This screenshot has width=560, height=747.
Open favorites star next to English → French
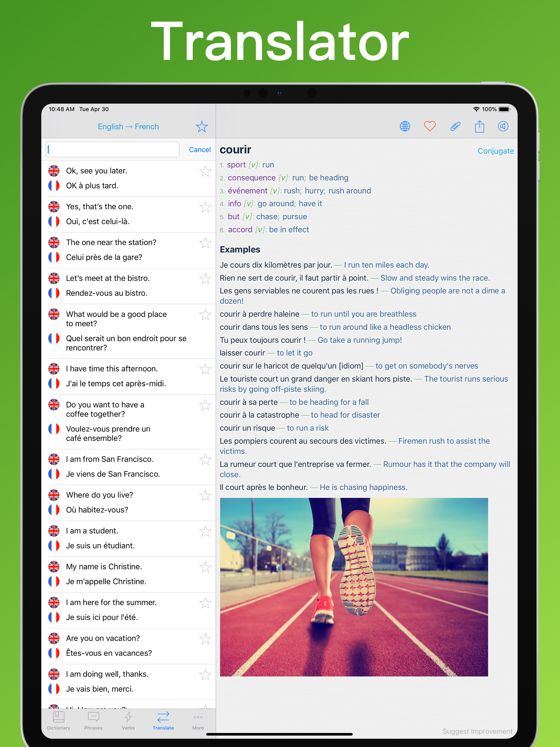202,127
